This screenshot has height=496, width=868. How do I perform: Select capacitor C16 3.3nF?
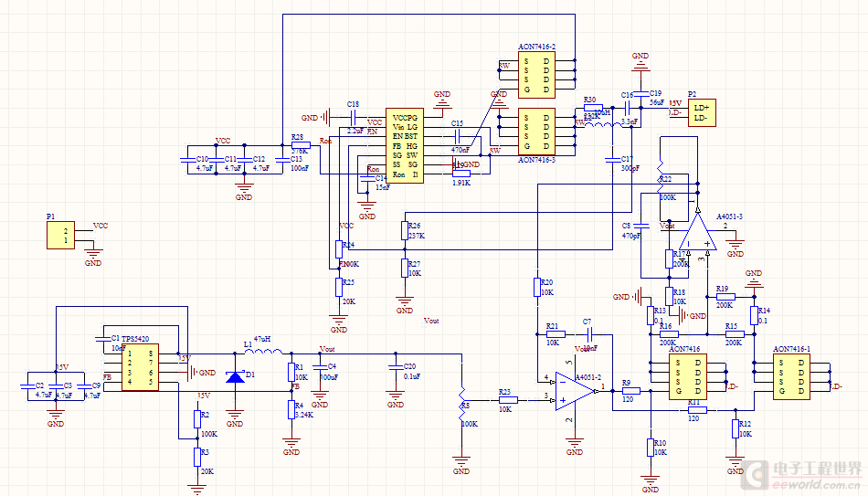(x=628, y=108)
